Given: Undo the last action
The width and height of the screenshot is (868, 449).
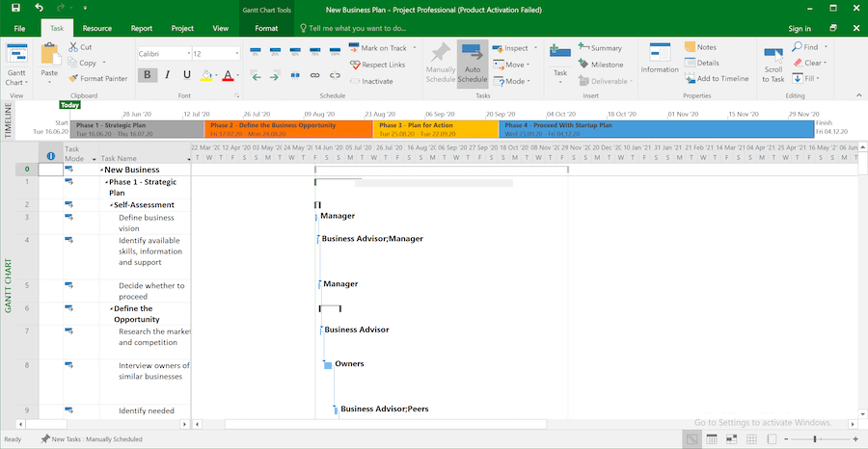Looking at the screenshot, I should click(39, 8).
